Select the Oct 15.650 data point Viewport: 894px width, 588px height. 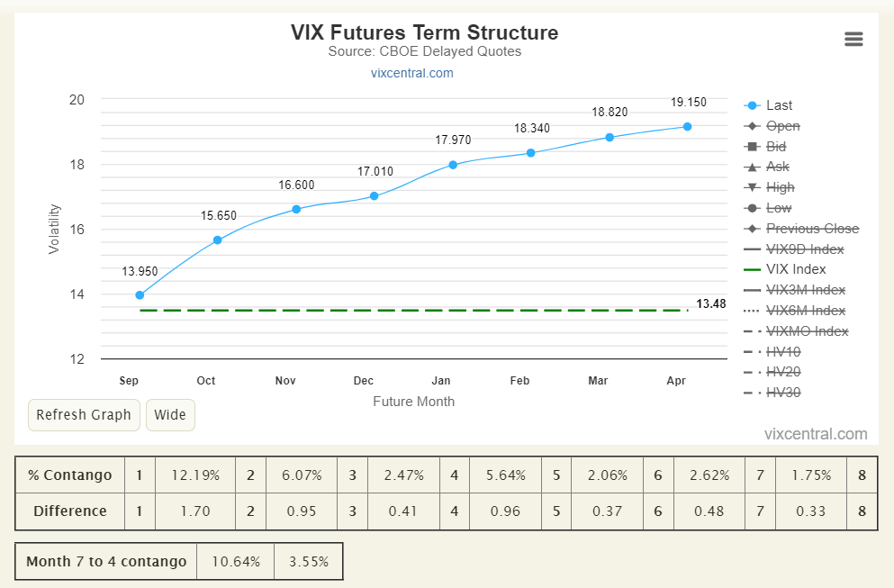click(x=217, y=240)
